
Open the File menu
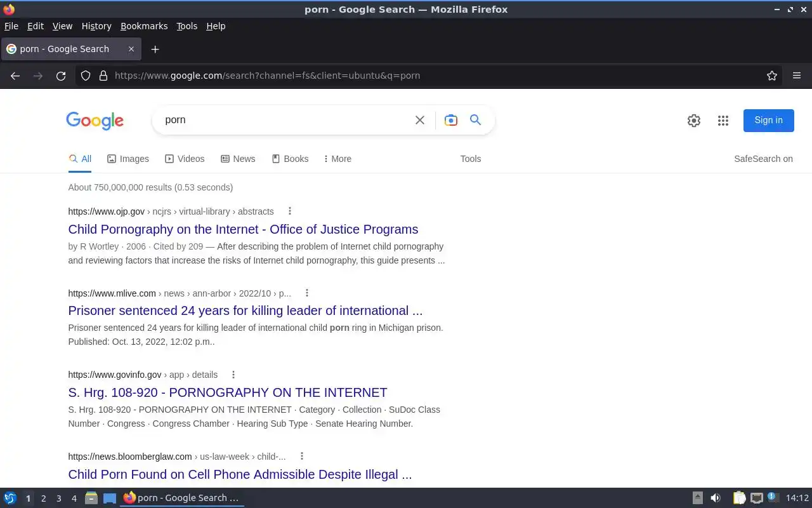click(x=11, y=26)
